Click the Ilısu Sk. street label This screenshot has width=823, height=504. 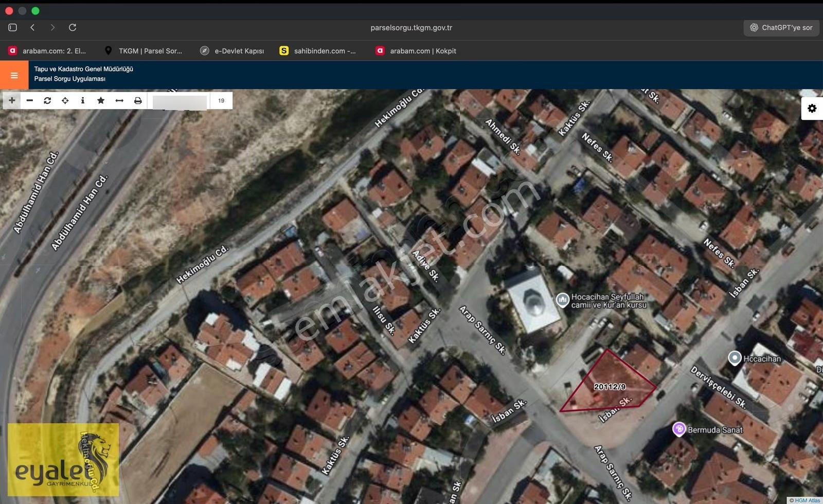point(384,321)
